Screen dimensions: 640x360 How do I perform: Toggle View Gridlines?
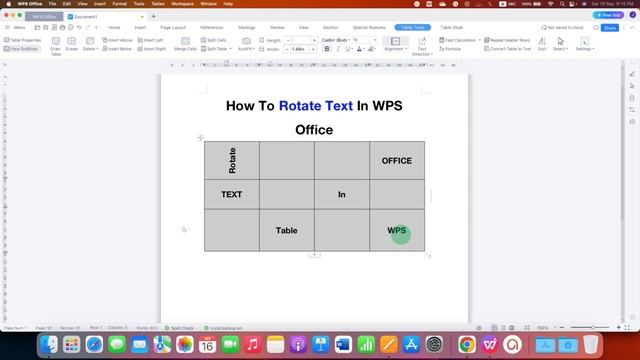pos(21,49)
